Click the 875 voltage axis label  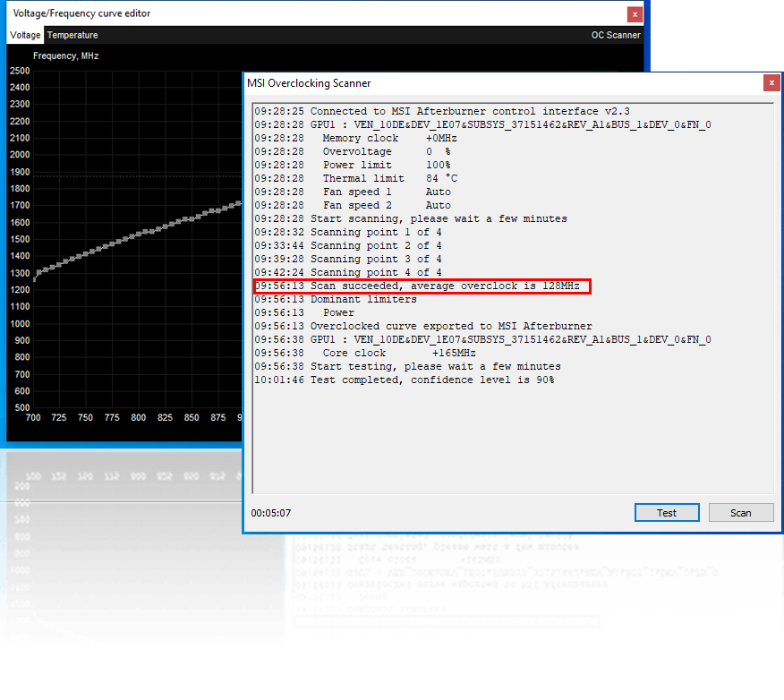tap(218, 417)
